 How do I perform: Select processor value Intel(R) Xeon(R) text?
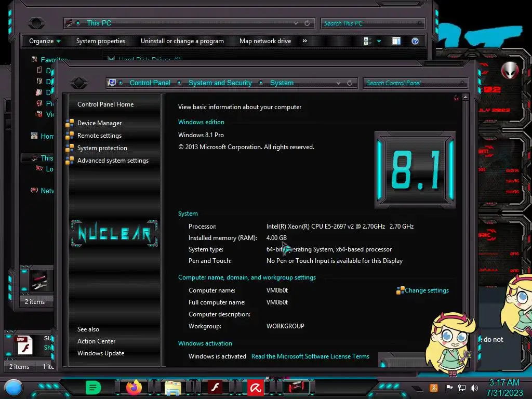click(x=340, y=227)
